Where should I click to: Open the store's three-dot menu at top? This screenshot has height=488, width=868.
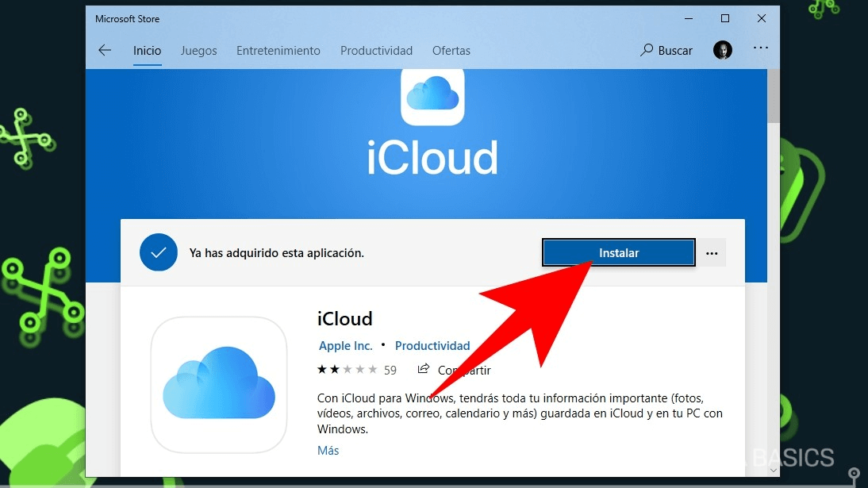pyautogui.click(x=761, y=48)
